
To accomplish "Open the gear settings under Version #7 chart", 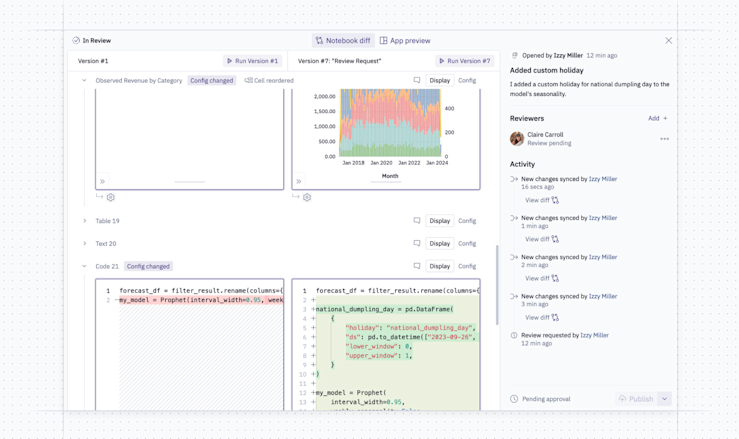I will click(x=307, y=198).
